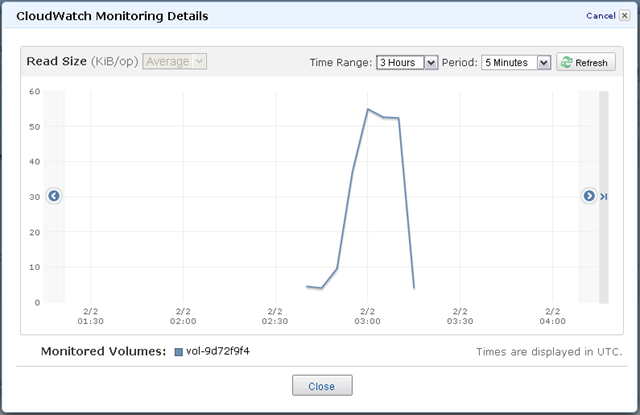Click the green refresh arrows icon
The width and height of the screenshot is (640, 415).
[x=567, y=62]
